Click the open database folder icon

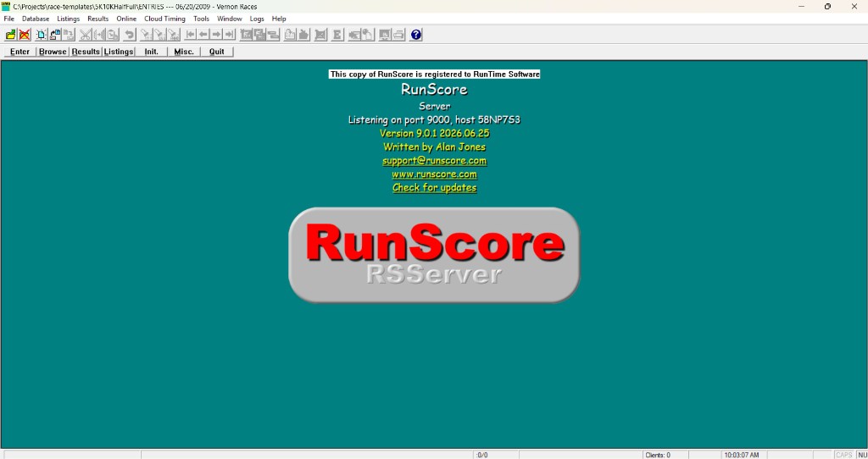pos(11,35)
